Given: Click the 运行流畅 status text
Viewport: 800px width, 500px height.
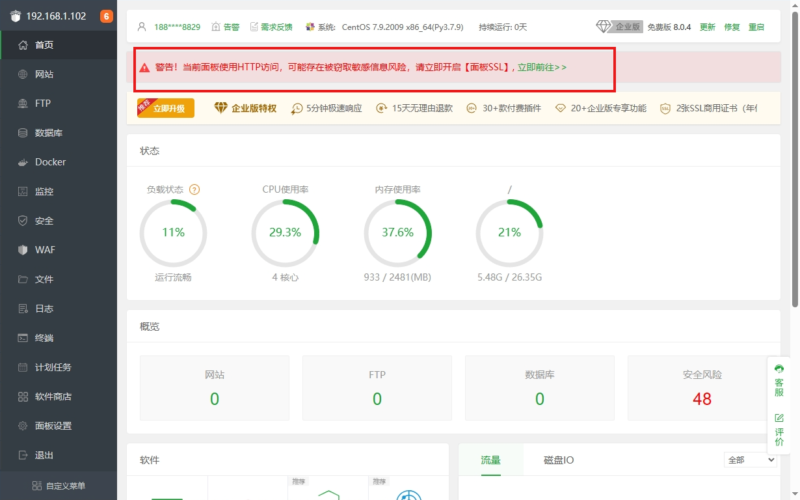Looking at the screenshot, I should (173, 278).
